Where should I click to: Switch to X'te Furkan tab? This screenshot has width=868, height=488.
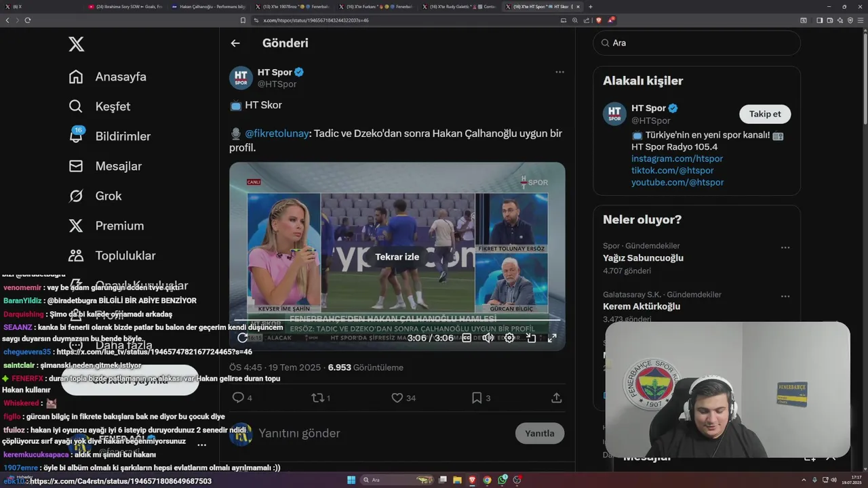click(375, 6)
